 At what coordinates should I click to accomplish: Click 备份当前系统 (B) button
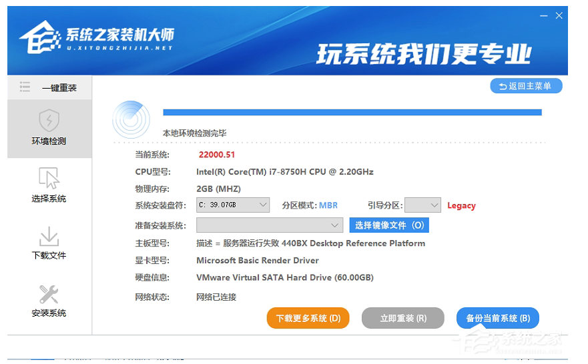click(498, 318)
